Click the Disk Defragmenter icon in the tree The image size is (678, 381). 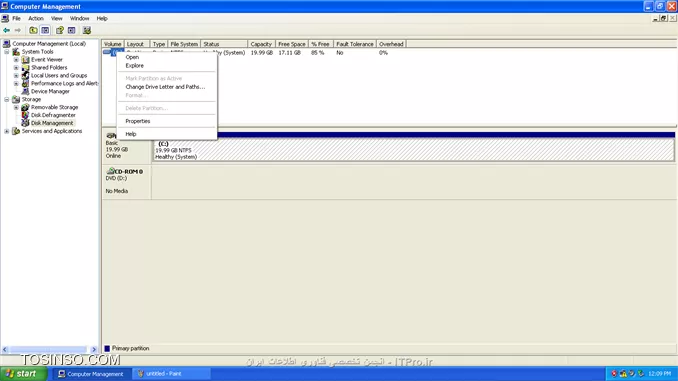[x=26, y=115]
